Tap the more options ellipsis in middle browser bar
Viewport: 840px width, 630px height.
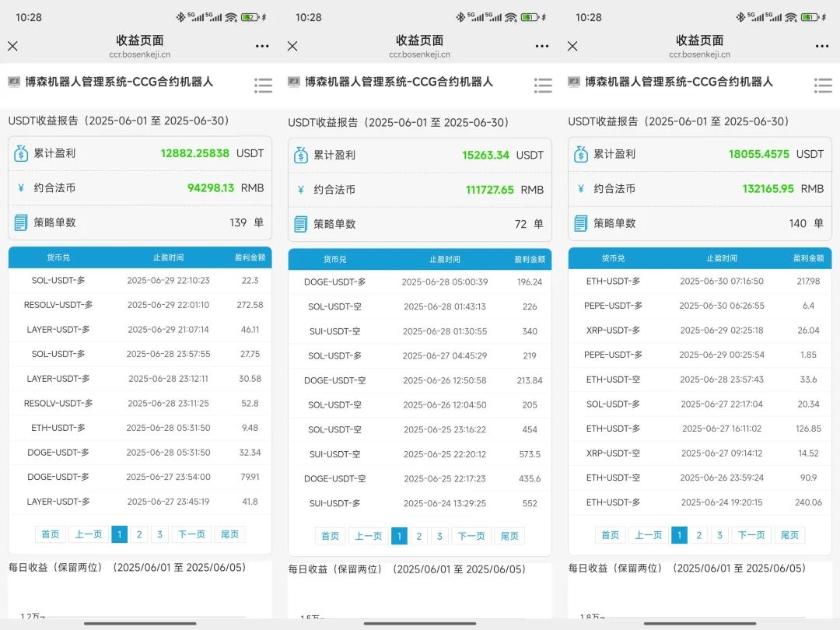pos(541,46)
